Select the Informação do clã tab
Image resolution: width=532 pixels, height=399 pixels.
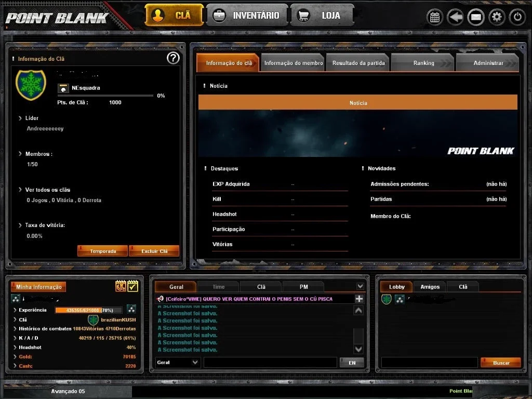pos(228,63)
